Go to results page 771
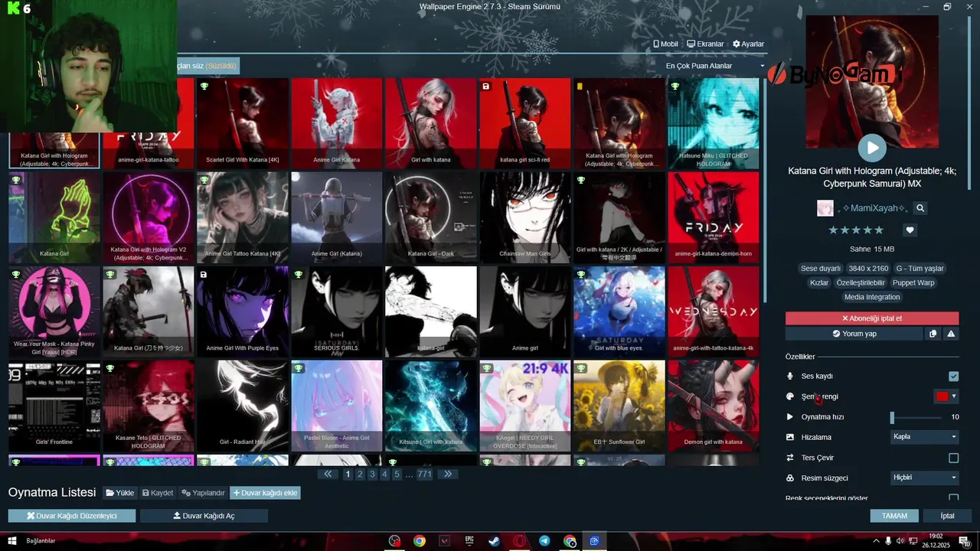 point(424,474)
